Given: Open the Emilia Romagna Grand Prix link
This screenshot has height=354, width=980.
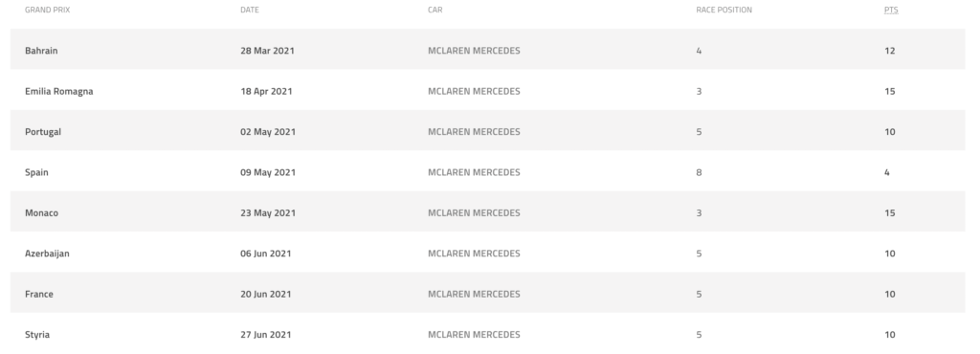Looking at the screenshot, I should [x=58, y=91].
